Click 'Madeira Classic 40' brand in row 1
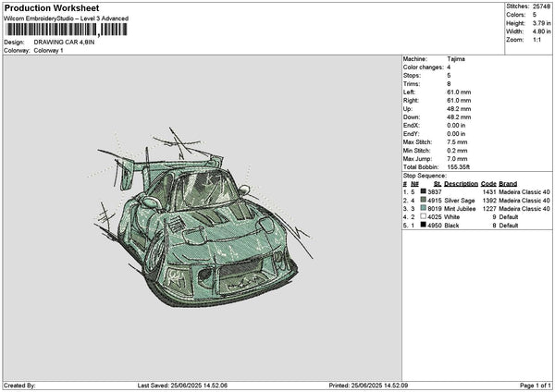The image size is (555, 392). coord(524,192)
